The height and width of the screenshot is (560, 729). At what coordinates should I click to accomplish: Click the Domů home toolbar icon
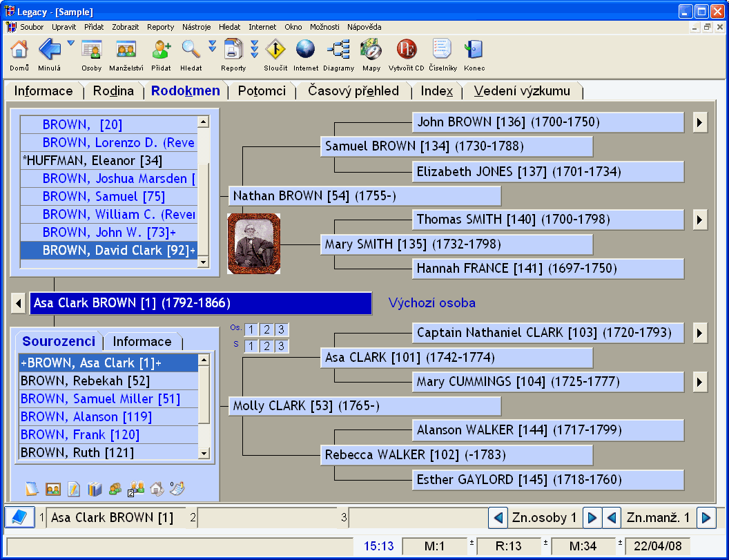pyautogui.click(x=19, y=50)
